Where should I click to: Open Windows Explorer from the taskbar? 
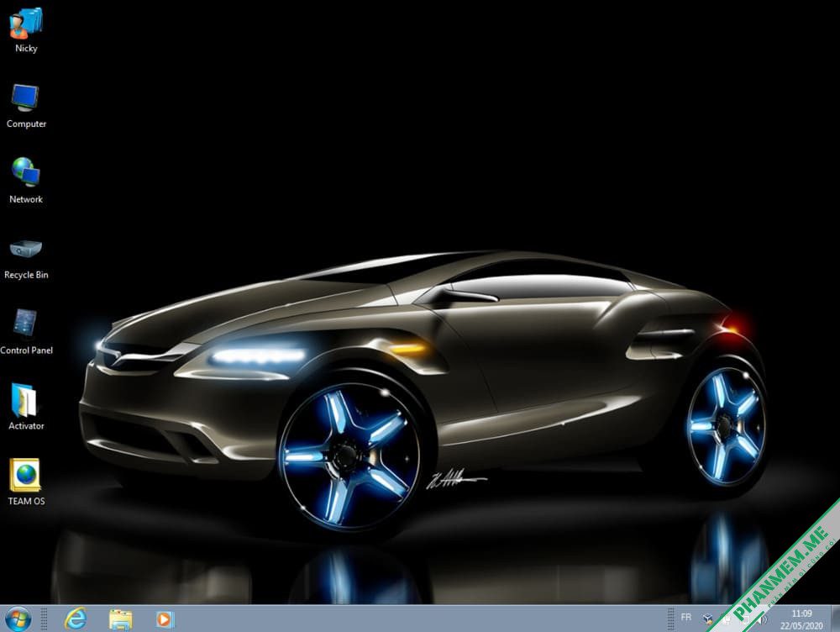pos(120,619)
